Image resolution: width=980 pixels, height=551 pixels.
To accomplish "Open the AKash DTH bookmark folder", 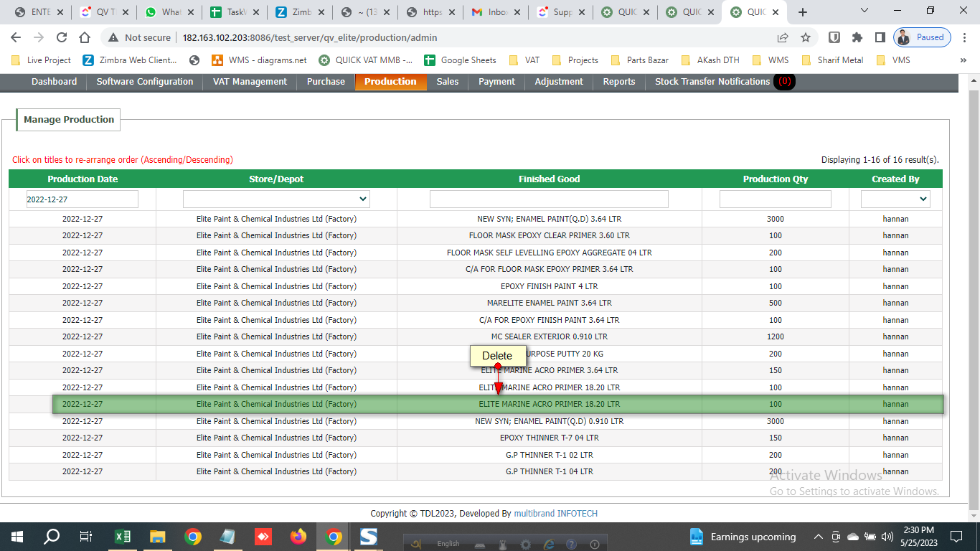I will [x=710, y=60].
